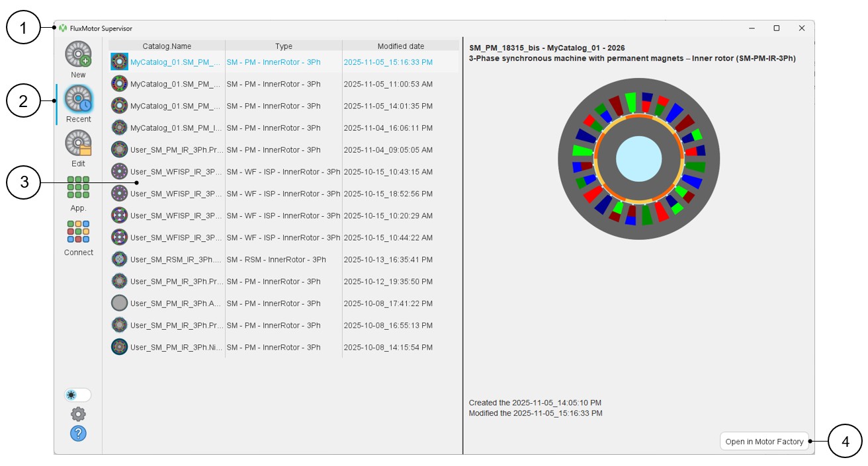Screen dimensions: 868x466
Task: Click motor icon of row modified 2025-10-15_10:20:29 AM
Action: tap(119, 215)
